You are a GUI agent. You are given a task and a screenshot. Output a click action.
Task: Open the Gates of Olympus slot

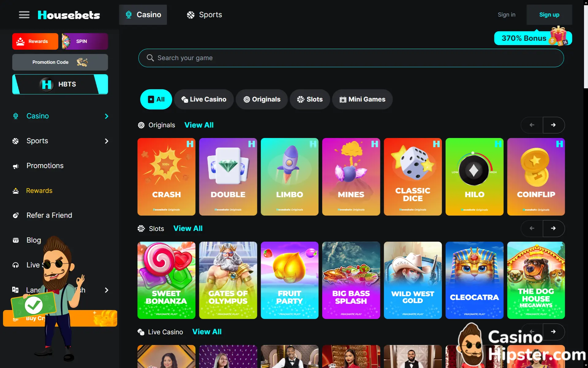[x=228, y=280]
